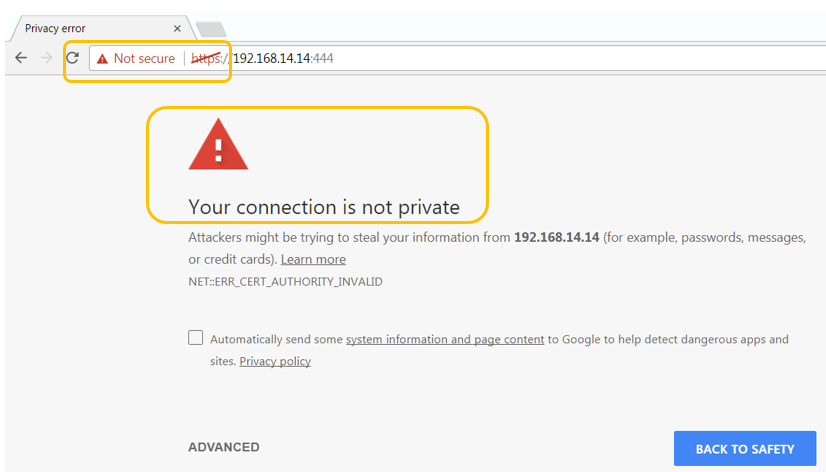Image resolution: width=826 pixels, height=472 pixels.
Task: Open system information and page content link
Action: [x=445, y=339]
